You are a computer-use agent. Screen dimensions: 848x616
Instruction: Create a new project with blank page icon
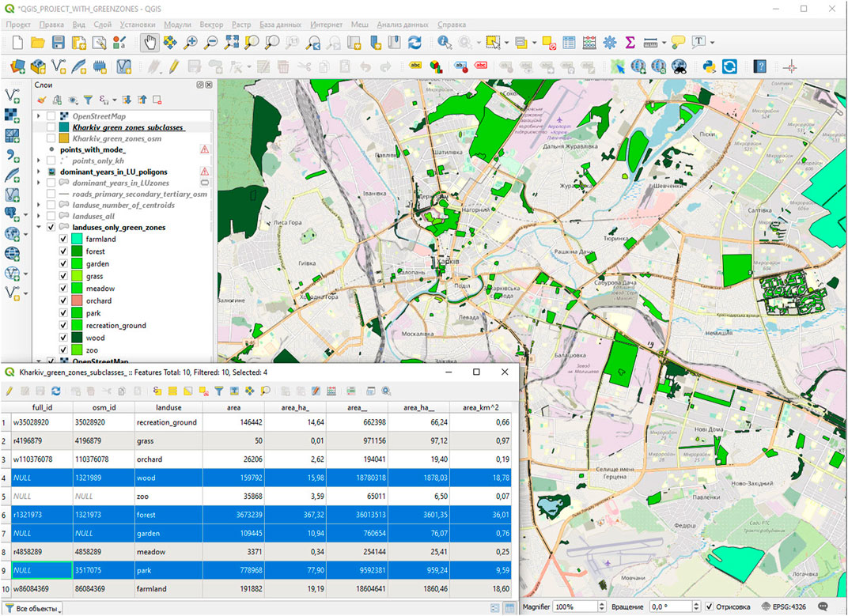click(x=17, y=42)
